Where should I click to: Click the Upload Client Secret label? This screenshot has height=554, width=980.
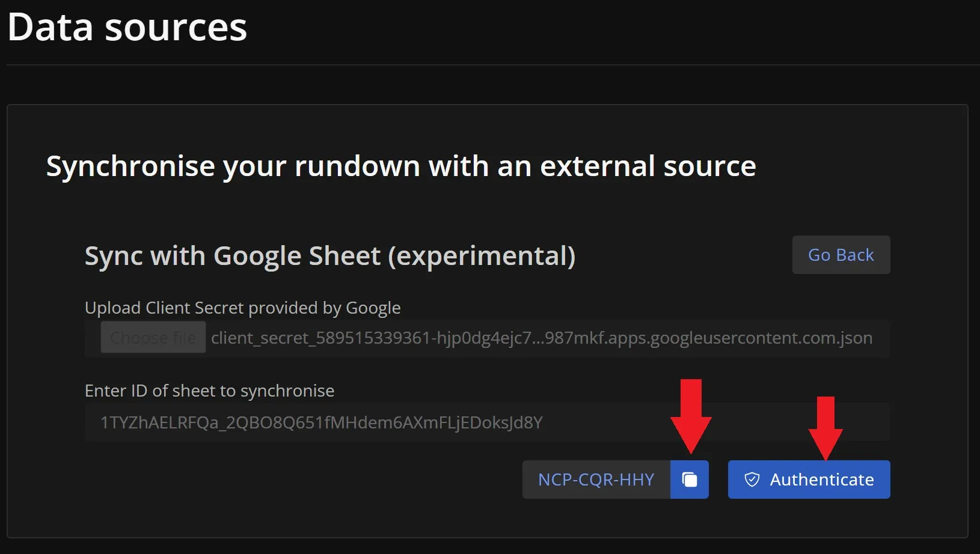click(x=242, y=308)
